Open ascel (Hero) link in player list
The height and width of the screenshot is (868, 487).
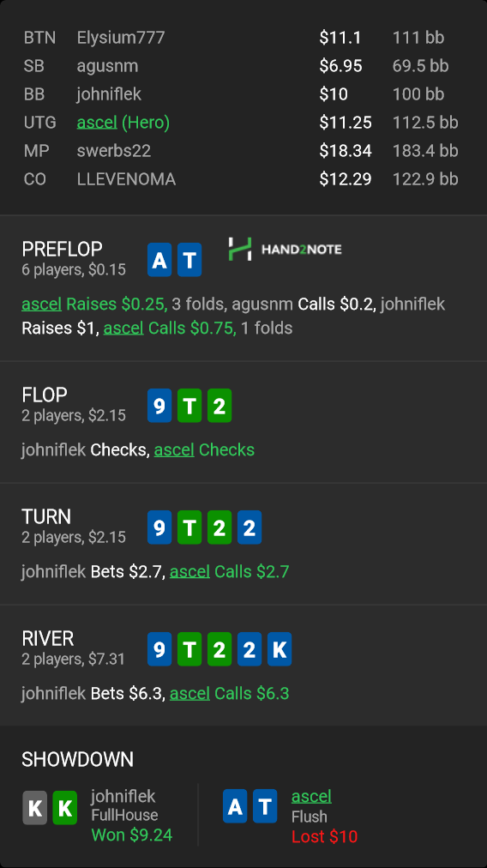pyautogui.click(x=97, y=123)
